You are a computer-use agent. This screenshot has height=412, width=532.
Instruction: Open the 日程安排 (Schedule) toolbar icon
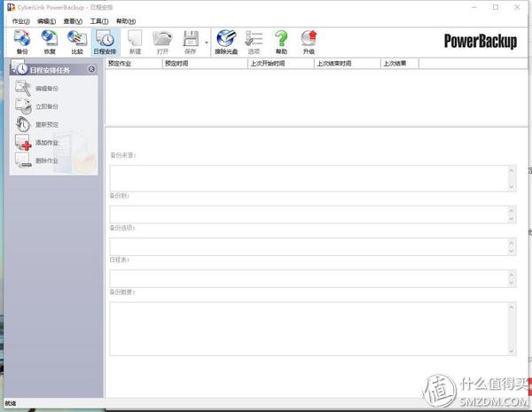pos(105,42)
